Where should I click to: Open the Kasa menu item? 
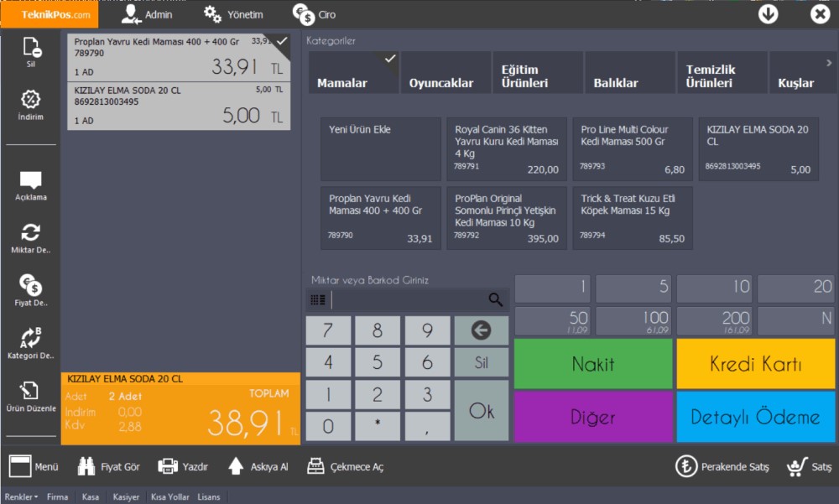tap(90, 497)
